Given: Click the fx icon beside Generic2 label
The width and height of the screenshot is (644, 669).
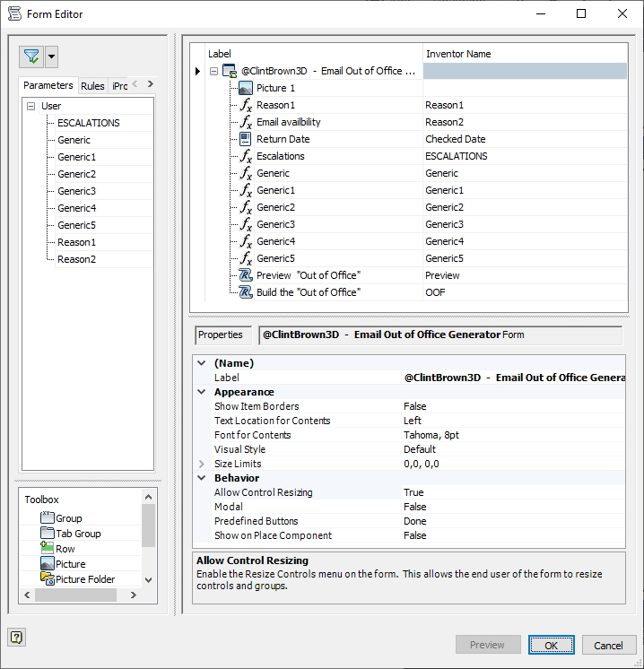Looking at the screenshot, I should [246, 207].
